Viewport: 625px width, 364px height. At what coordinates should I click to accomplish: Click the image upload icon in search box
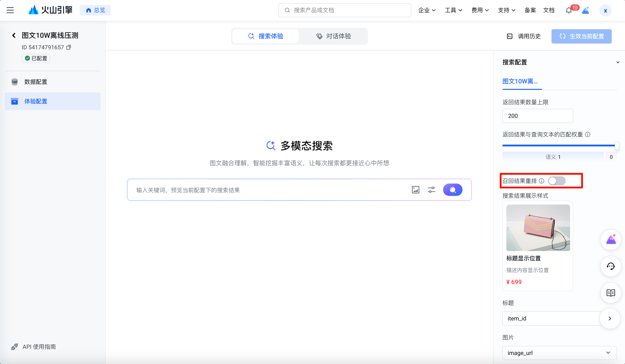point(415,190)
